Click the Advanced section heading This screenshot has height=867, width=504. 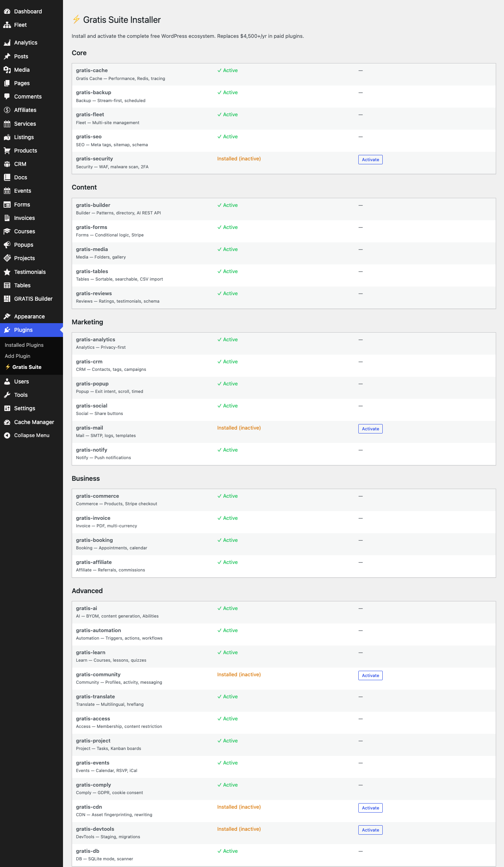coord(87,591)
